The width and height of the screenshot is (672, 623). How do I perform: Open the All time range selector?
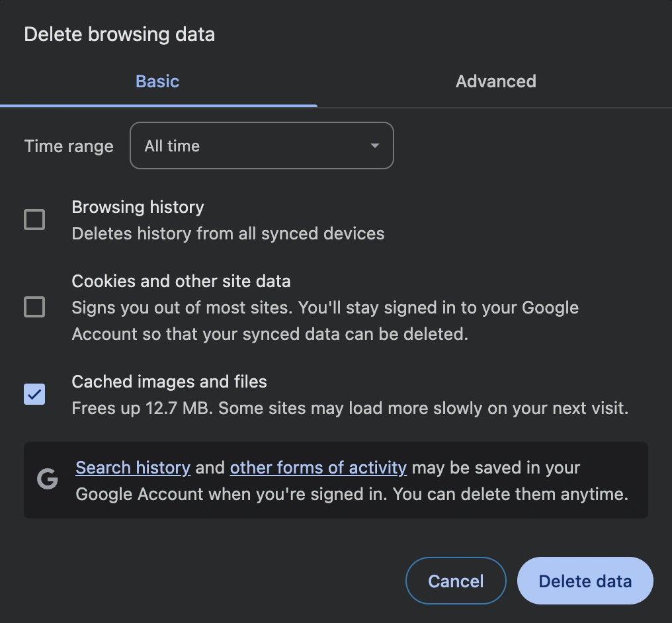[261, 145]
